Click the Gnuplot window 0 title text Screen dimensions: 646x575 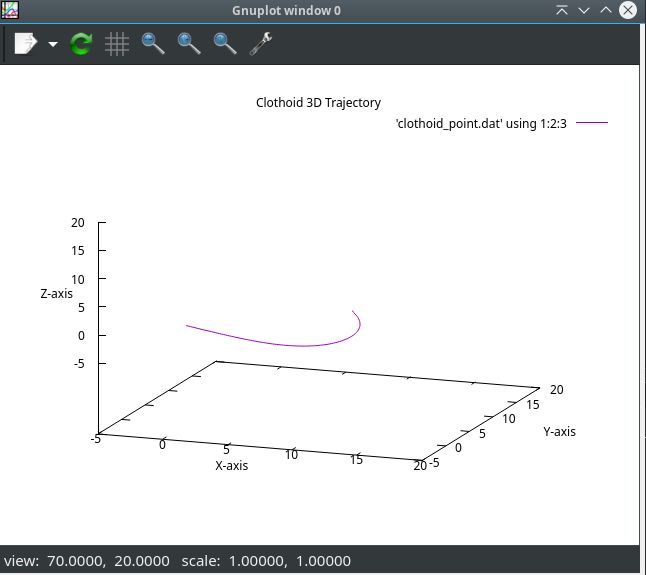(x=286, y=10)
